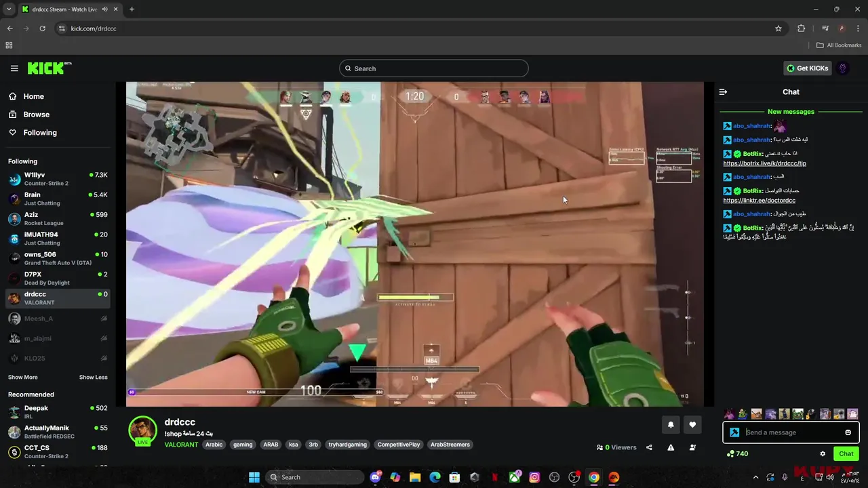Open linktr.ee/doctordcc link in chat
The height and width of the screenshot is (488, 868).
759,201
